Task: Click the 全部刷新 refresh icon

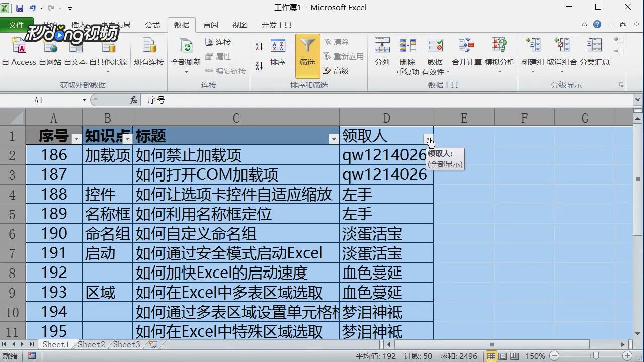Action: (186, 47)
